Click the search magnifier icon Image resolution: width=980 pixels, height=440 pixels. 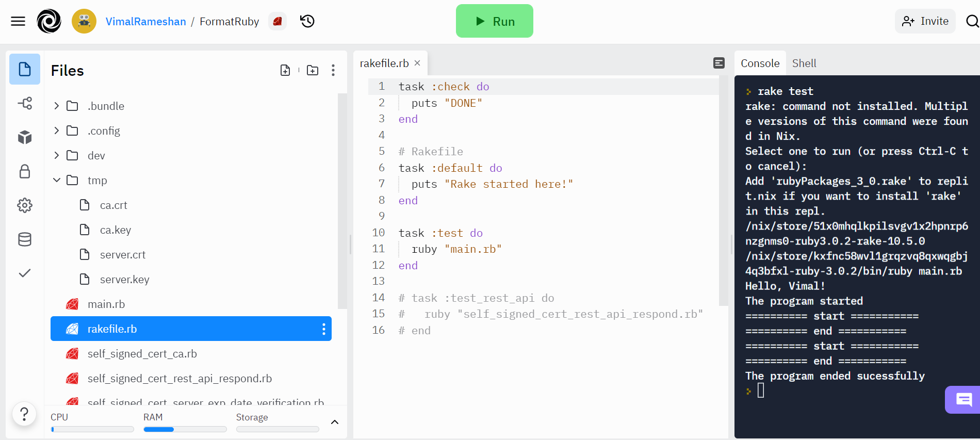click(972, 21)
